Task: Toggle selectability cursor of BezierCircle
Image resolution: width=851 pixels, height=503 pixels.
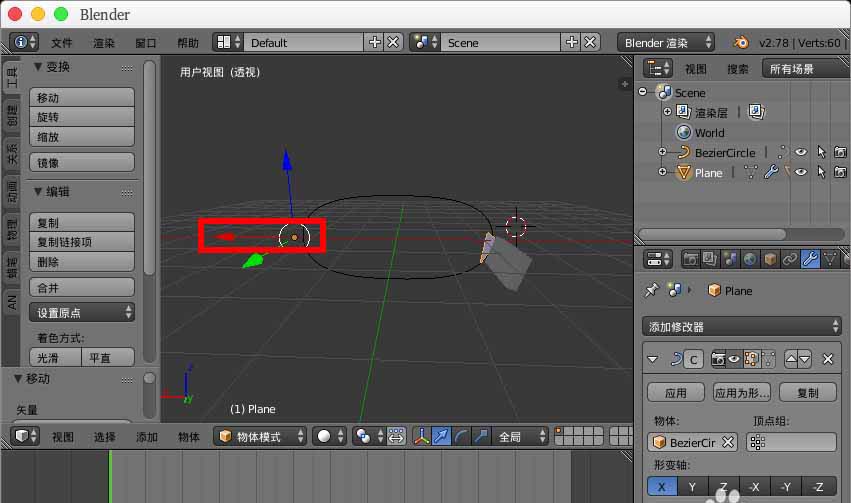Action: [x=821, y=152]
